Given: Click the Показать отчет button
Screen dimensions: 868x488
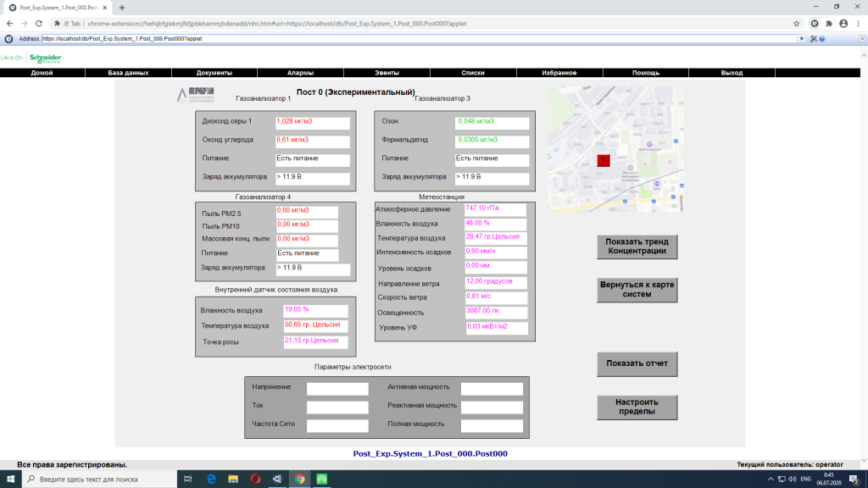Looking at the screenshot, I should click(x=637, y=363).
